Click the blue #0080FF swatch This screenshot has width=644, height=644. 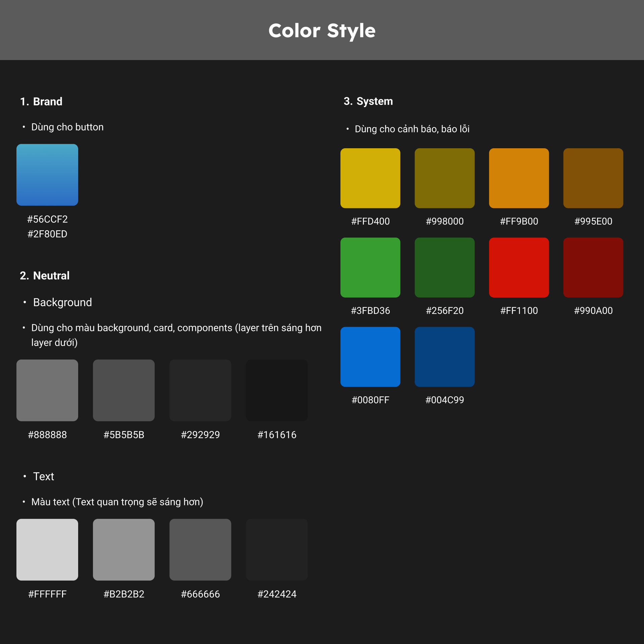(370, 357)
